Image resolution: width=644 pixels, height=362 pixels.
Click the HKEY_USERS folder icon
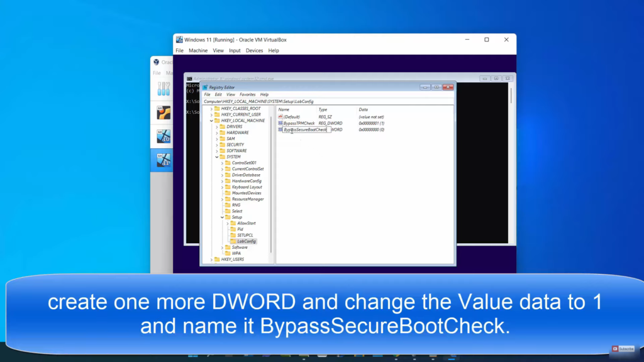pos(217,259)
